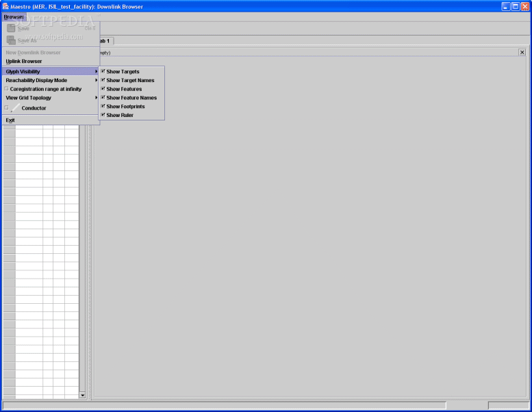Click the Conductor baton icon
Image resolution: width=532 pixels, height=412 pixels.
pos(15,108)
